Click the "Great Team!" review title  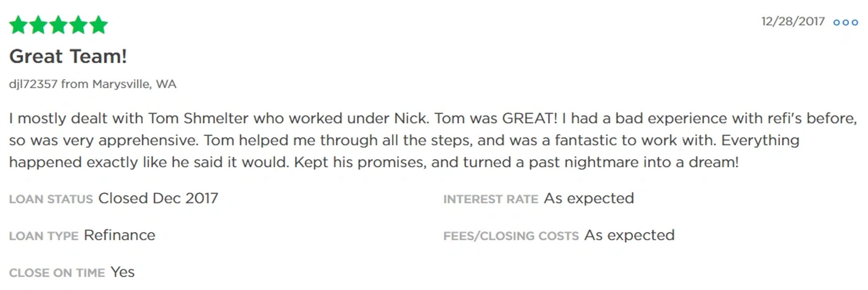[x=68, y=57]
